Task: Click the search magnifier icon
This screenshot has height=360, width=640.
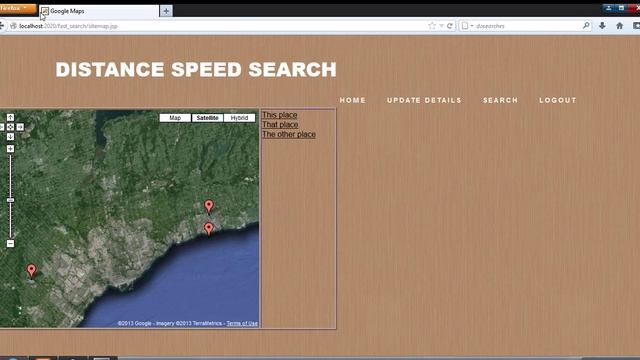Action: point(586,26)
